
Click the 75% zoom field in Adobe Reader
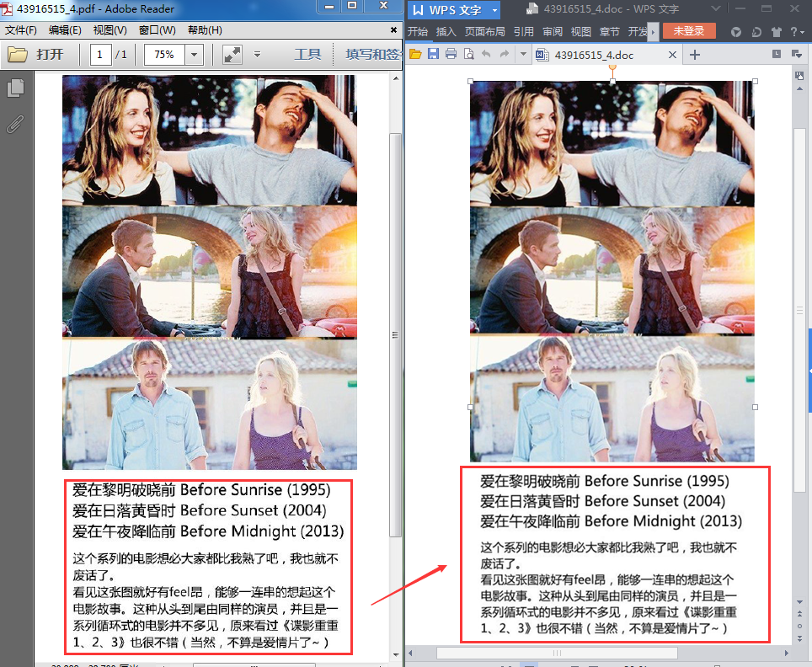pos(164,55)
